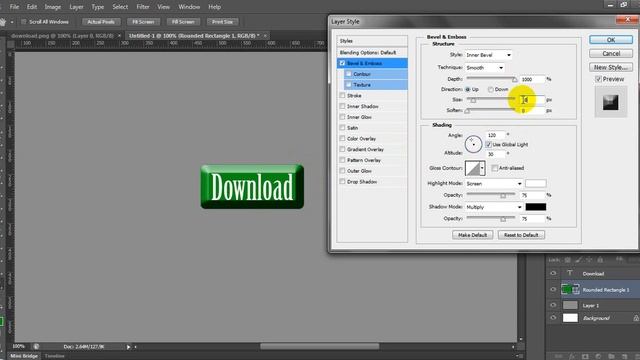This screenshot has height=360, width=640.
Task: Enable the Texture checkbox
Action: [x=349, y=84]
